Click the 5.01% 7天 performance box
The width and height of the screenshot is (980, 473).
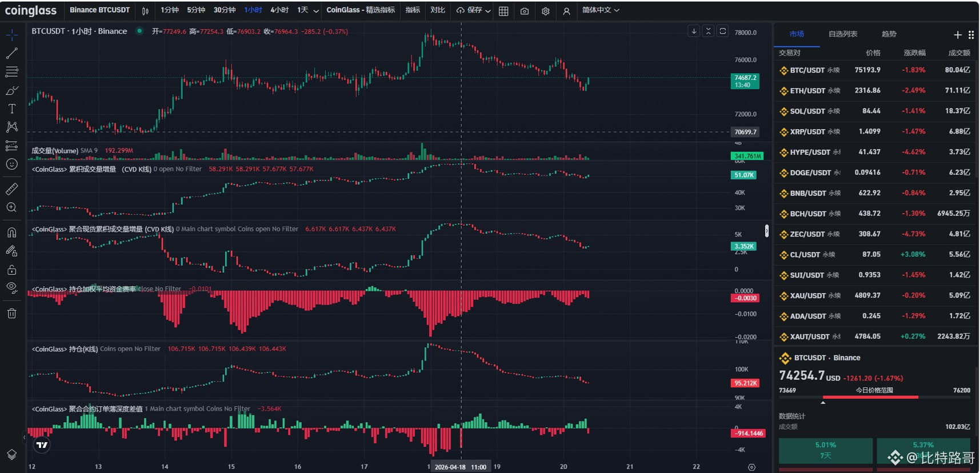click(x=825, y=451)
